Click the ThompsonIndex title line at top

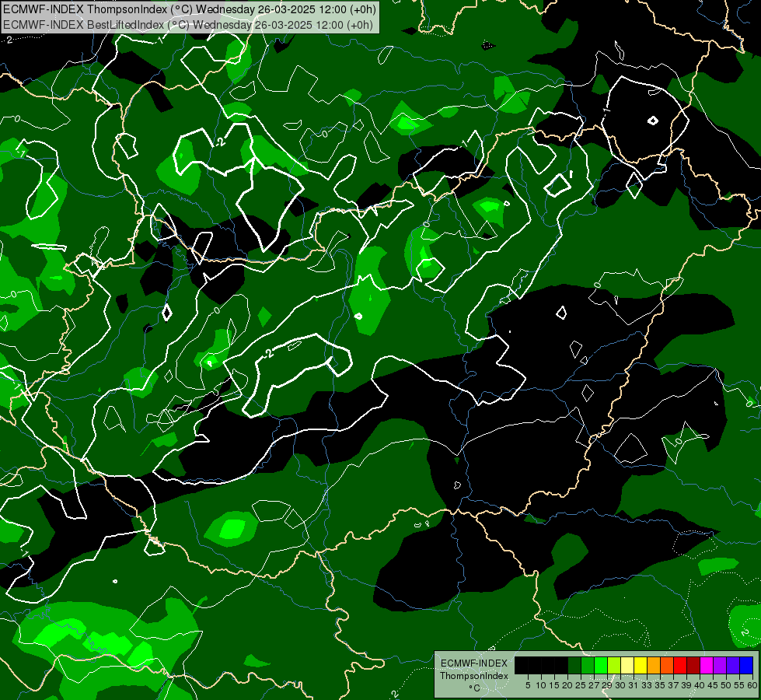(190, 9)
